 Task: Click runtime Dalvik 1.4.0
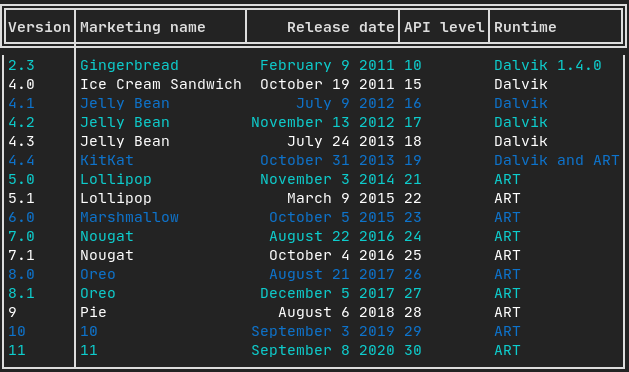coord(548,65)
